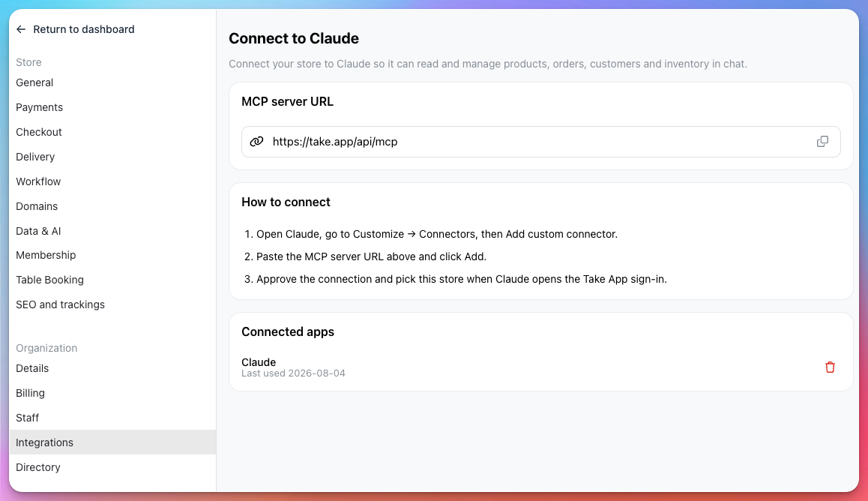Screen dimensions: 868x501
Task: Click the Organization section label
Action: point(46,348)
